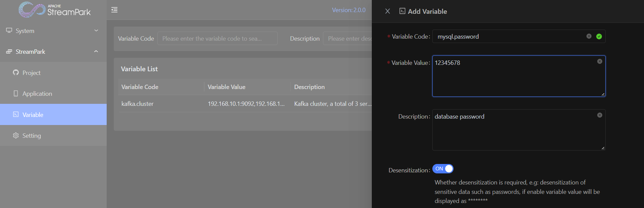Turn off the Desensitization switch
Screen dimensions: 644x208
point(443,169)
